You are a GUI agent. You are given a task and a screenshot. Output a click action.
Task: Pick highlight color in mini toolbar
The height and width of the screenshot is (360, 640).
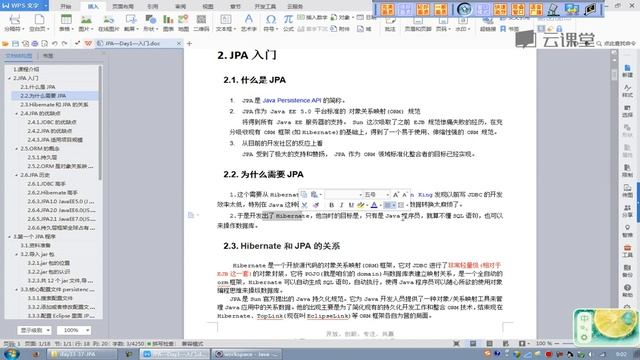click(x=362, y=205)
